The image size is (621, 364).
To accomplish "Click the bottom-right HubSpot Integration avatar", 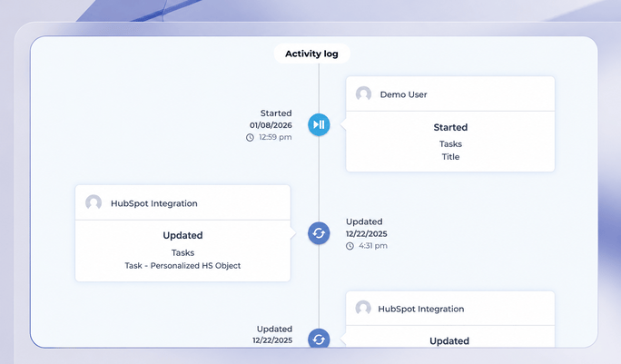I will (363, 308).
